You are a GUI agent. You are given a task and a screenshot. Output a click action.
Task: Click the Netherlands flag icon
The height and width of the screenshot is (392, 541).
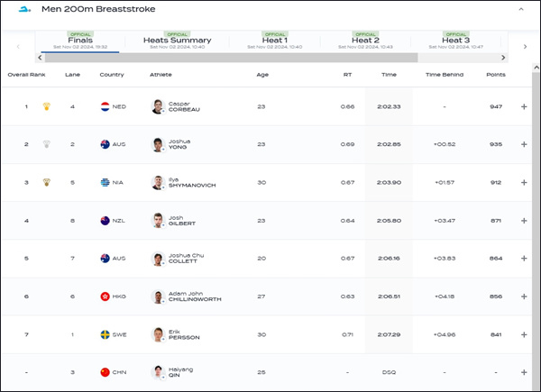105,106
